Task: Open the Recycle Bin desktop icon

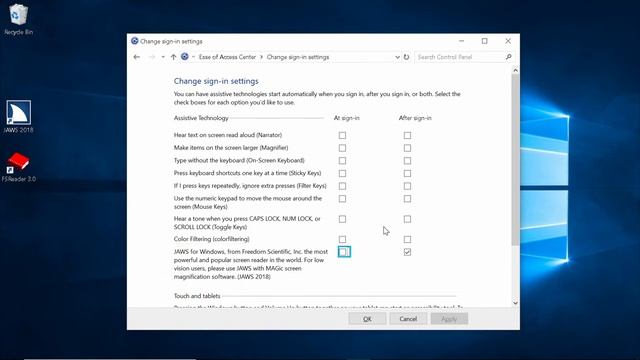Action: click(18, 19)
